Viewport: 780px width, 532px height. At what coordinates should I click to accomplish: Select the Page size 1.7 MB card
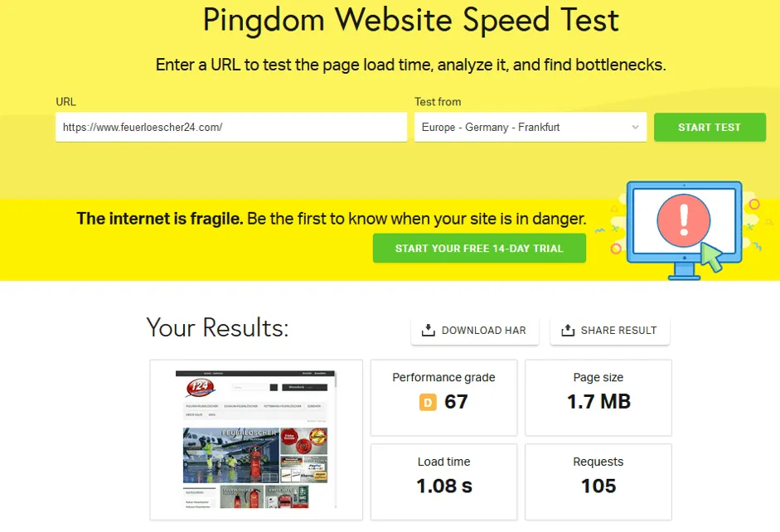[x=598, y=398]
